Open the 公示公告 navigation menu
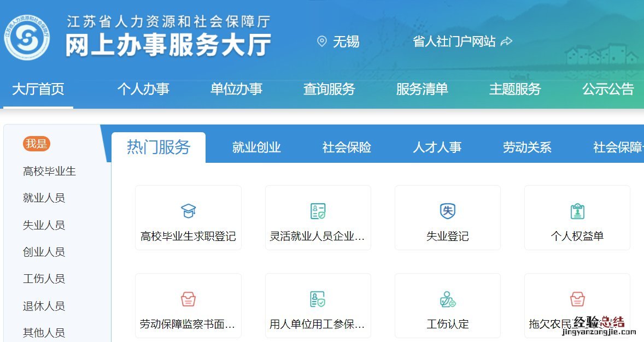This screenshot has height=342, width=644. (x=608, y=89)
